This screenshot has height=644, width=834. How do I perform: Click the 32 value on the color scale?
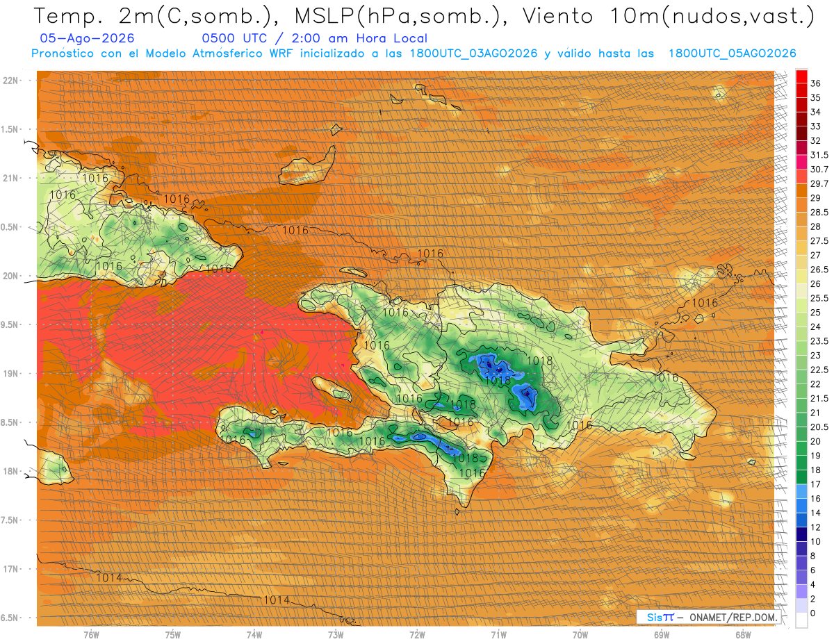pyautogui.click(x=816, y=140)
